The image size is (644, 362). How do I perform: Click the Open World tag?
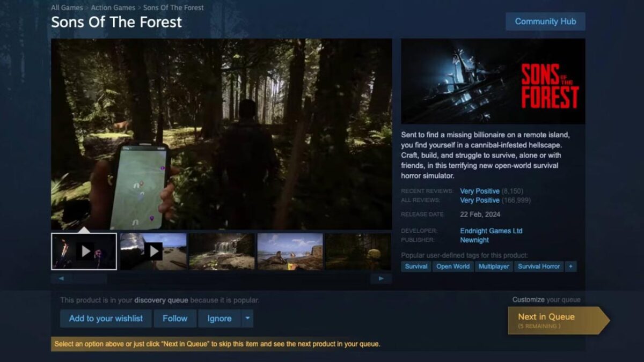point(453,267)
